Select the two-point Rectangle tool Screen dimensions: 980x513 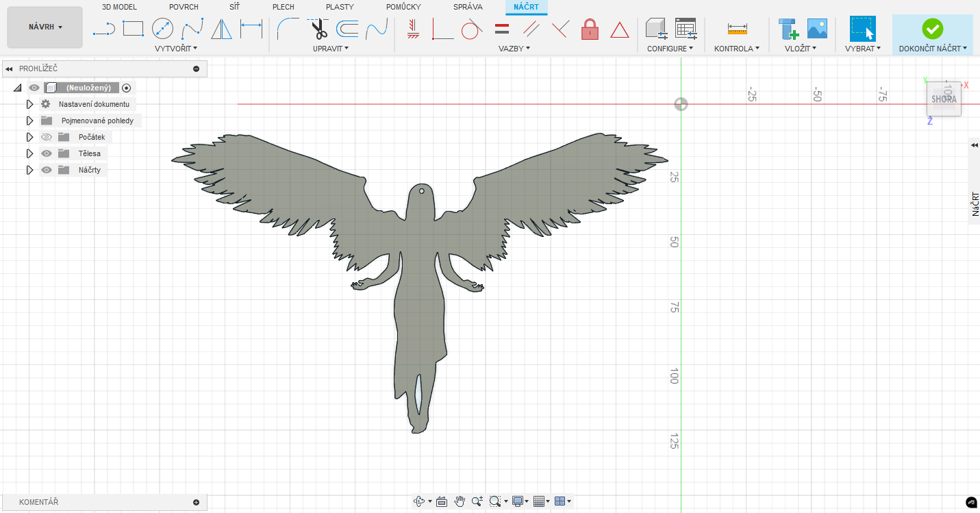click(133, 29)
